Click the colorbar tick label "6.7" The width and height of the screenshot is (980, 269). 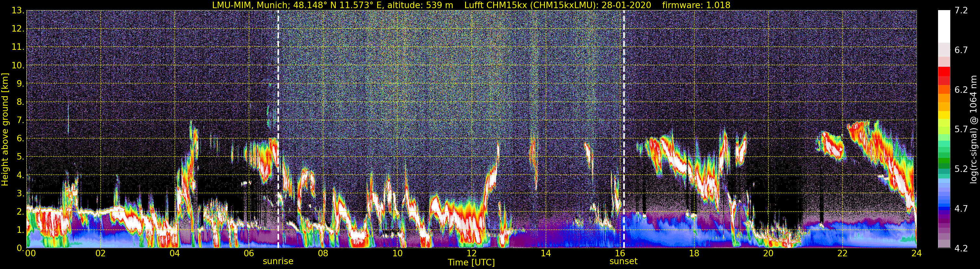point(961,50)
